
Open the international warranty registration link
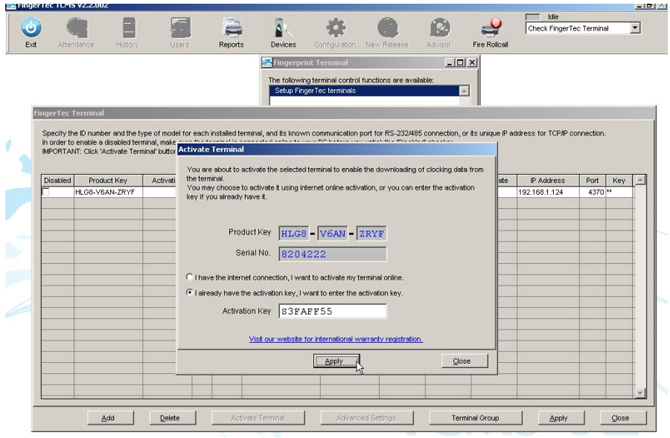335,339
